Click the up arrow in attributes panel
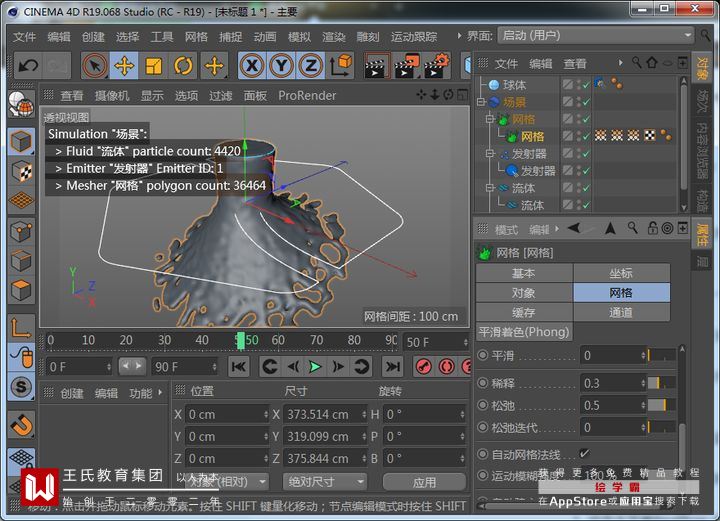 pos(610,228)
